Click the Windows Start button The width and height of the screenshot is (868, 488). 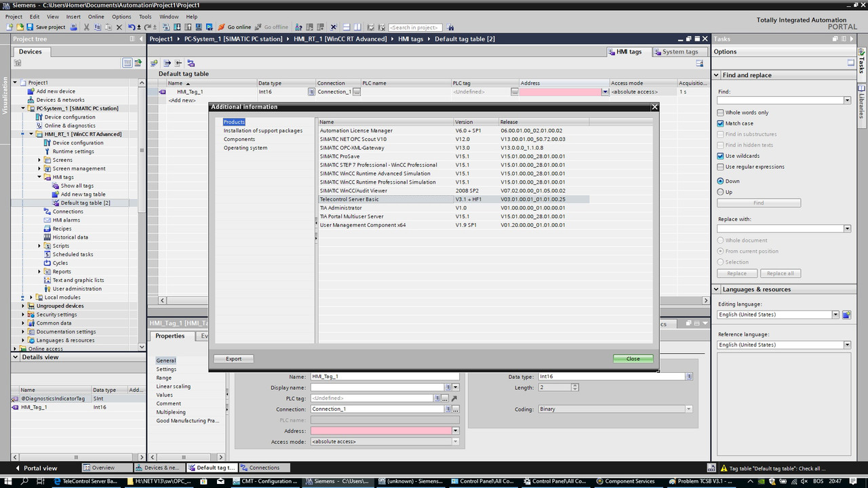tap(7, 481)
